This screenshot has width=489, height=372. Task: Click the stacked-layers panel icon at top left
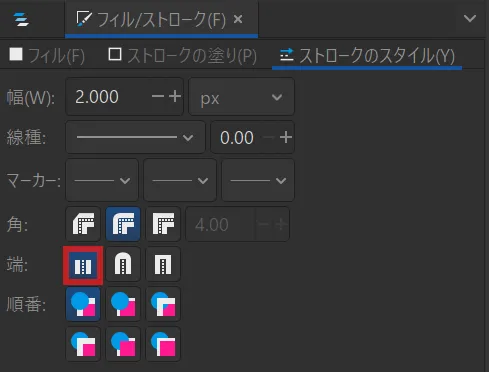tap(21, 19)
